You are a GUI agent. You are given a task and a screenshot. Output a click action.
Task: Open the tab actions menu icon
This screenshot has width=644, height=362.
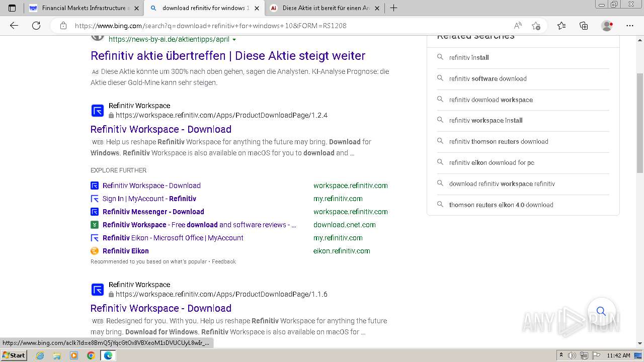point(12,8)
